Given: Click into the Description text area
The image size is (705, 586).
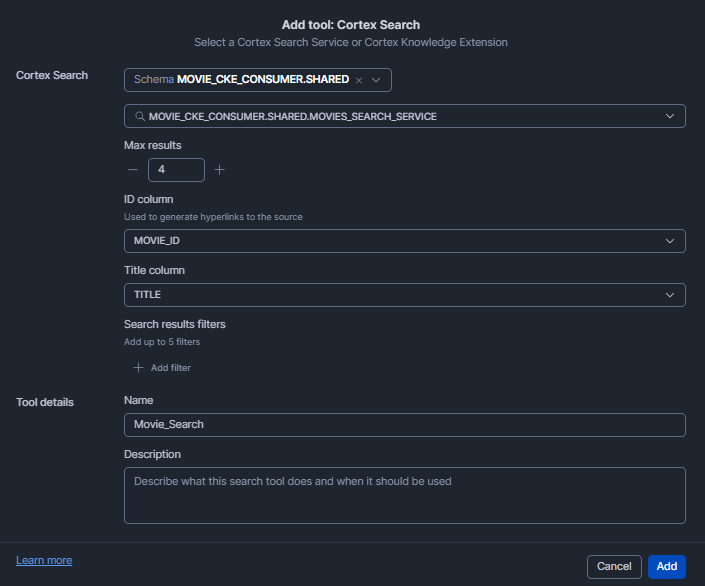Looking at the screenshot, I should (x=405, y=496).
